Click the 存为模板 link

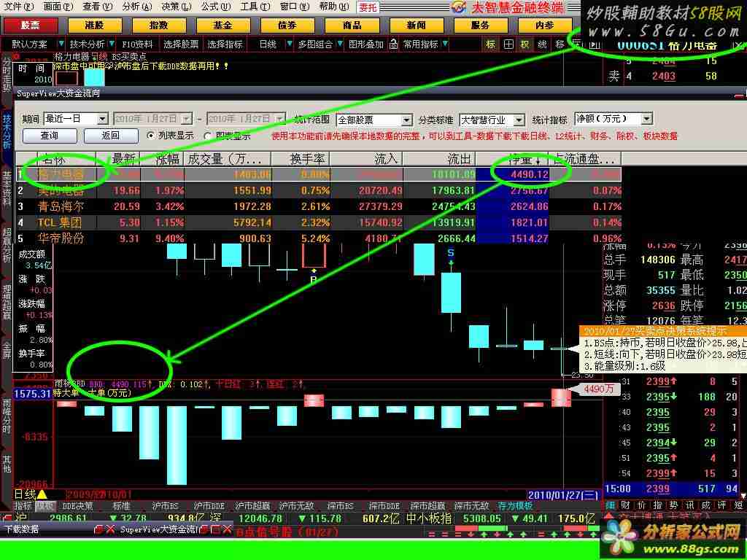515,506
